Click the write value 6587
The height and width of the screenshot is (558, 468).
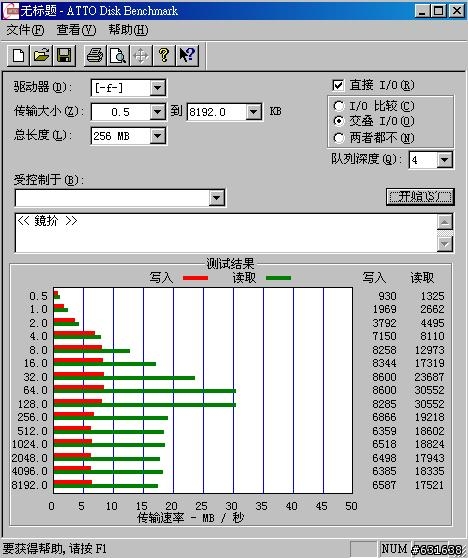coord(384,485)
